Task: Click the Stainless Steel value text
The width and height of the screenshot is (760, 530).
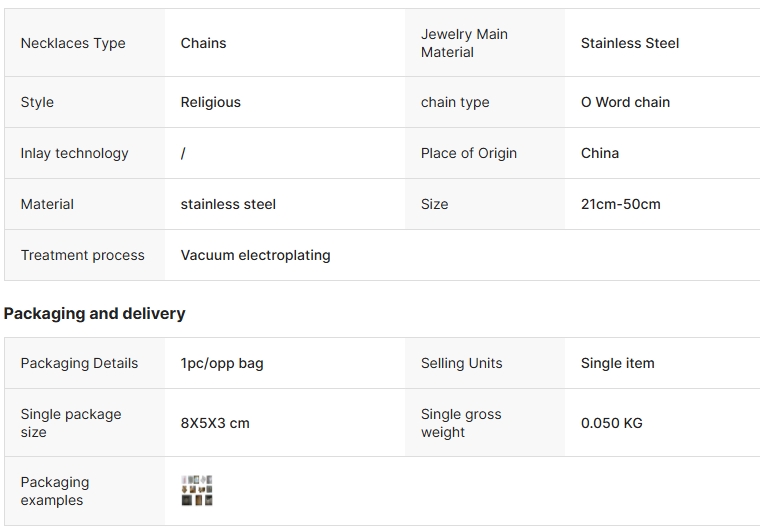Action: coord(630,43)
